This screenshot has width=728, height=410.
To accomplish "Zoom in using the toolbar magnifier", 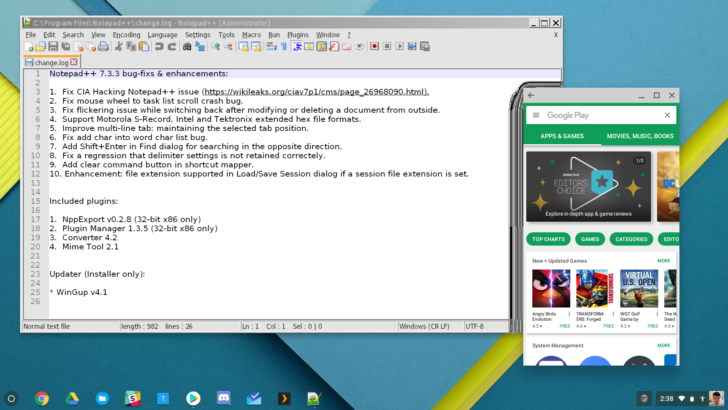I will [215, 46].
